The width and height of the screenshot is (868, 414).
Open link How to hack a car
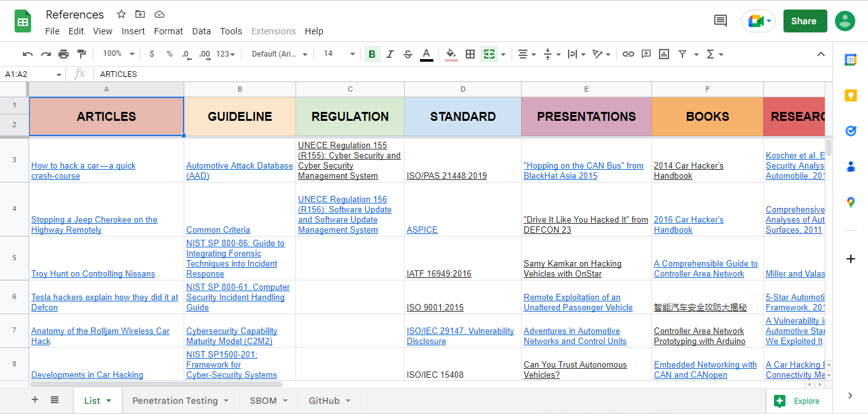pyautogui.click(x=83, y=170)
